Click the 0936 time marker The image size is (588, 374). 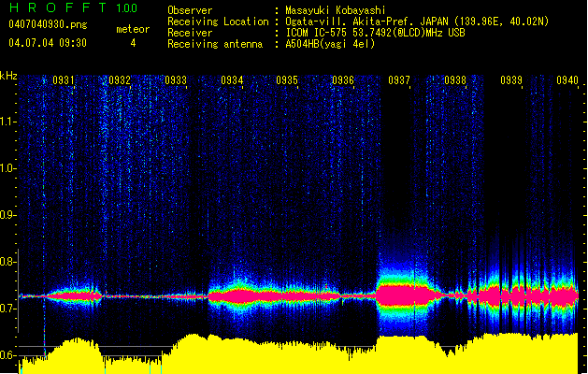pos(343,80)
